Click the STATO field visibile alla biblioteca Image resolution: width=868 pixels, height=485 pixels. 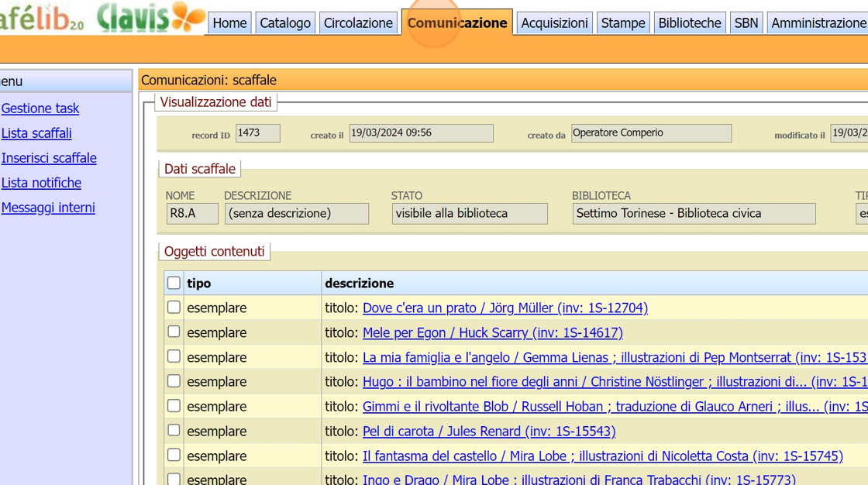pyautogui.click(x=470, y=214)
